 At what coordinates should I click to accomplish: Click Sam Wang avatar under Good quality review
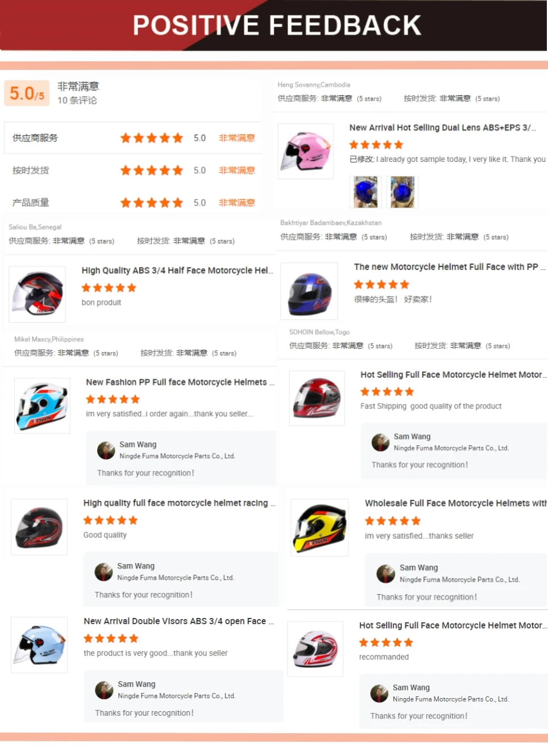(x=103, y=572)
